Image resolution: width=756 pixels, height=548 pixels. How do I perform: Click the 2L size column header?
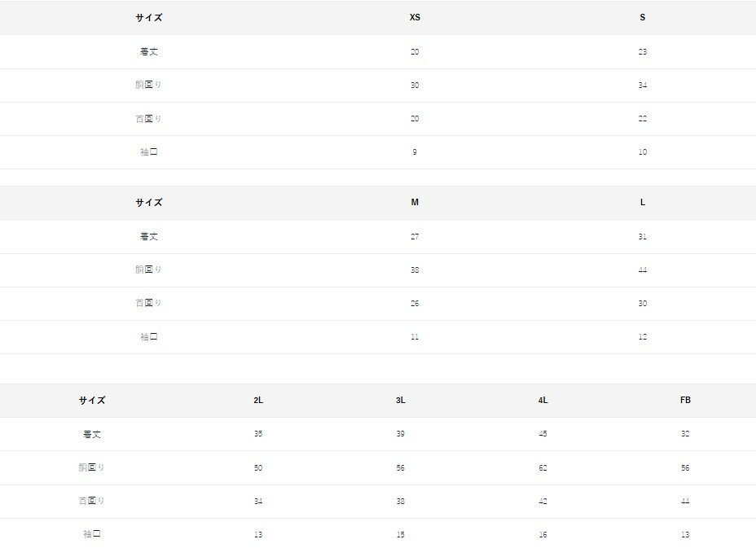click(258, 401)
